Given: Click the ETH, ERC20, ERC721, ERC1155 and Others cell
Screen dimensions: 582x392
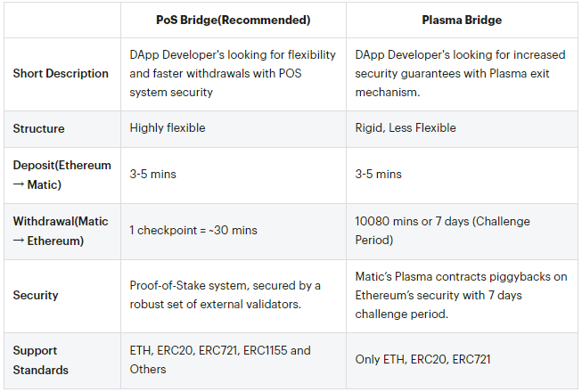Looking at the screenshot, I should coord(220,360).
